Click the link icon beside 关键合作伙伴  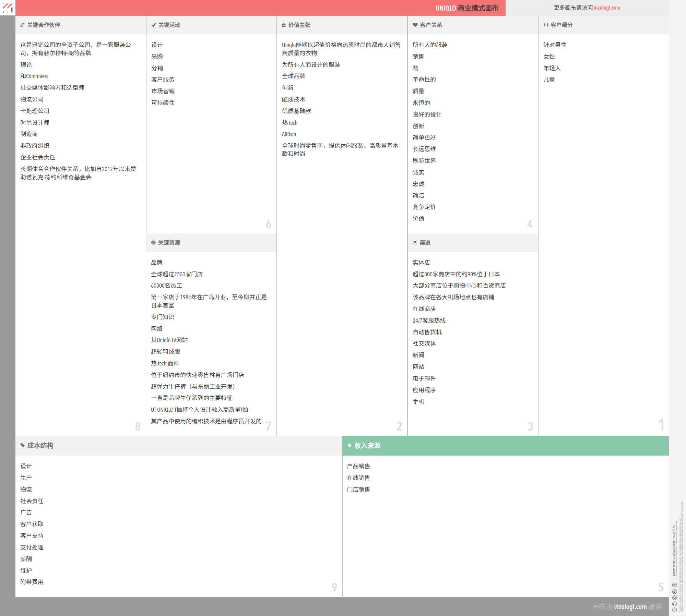point(22,25)
